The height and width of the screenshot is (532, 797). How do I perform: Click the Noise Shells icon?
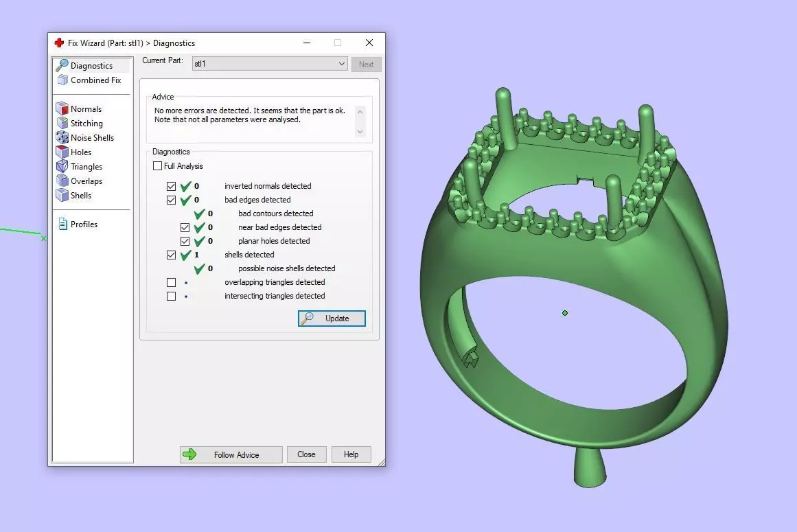point(62,138)
